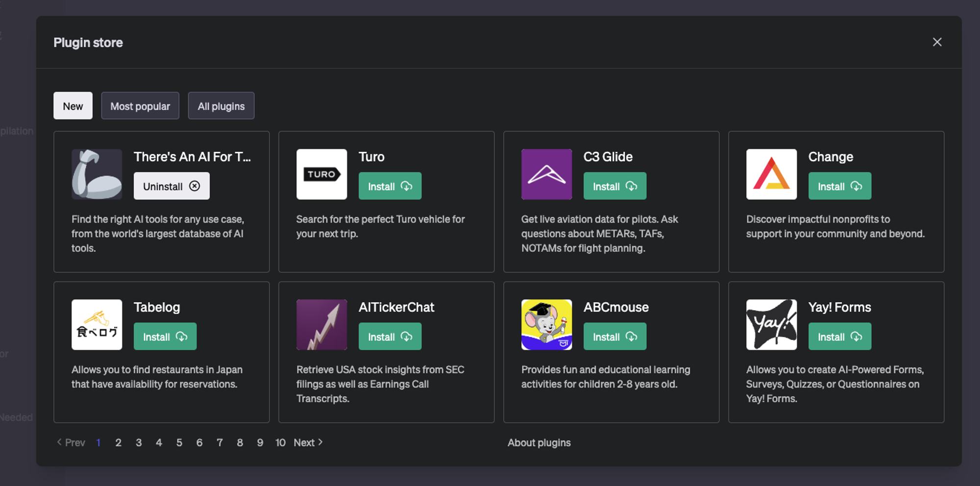Click the Turo plugin logo
The width and height of the screenshot is (980, 486).
coord(321,174)
